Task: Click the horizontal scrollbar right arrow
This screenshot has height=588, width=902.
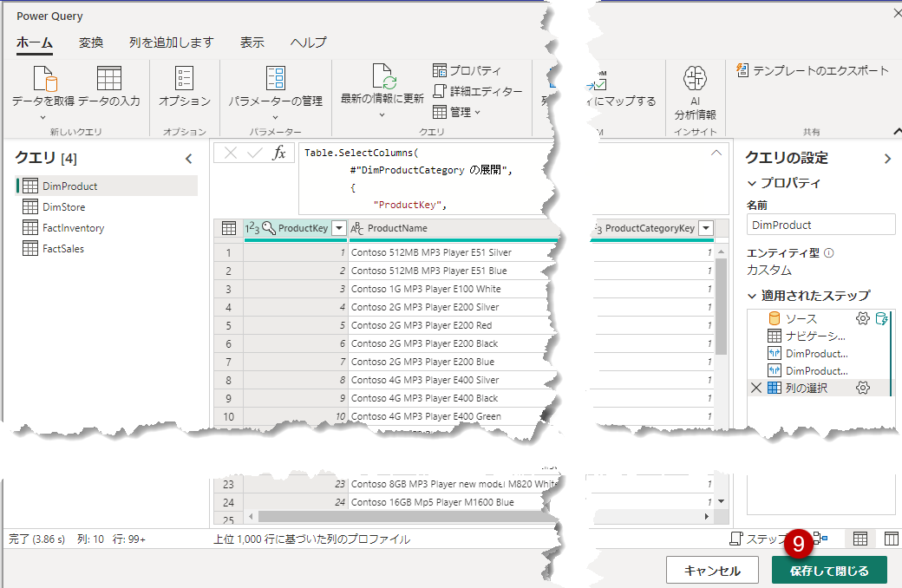Action: pyautogui.click(x=706, y=516)
